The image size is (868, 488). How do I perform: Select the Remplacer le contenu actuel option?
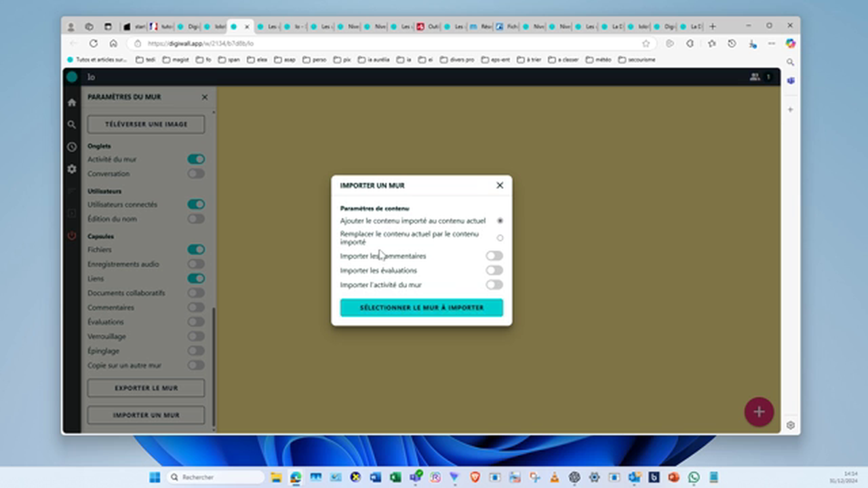click(500, 237)
